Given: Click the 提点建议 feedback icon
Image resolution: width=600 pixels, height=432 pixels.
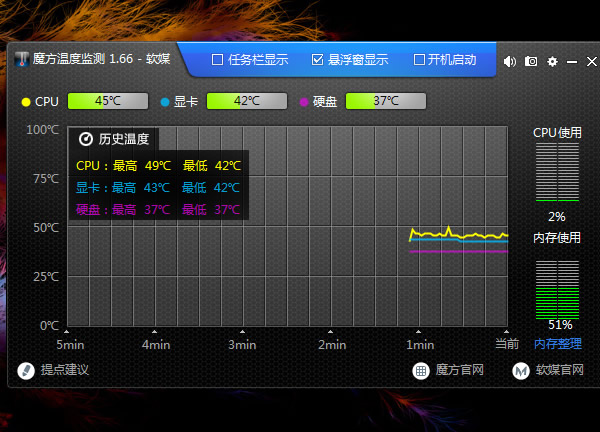Looking at the screenshot, I should (27, 370).
